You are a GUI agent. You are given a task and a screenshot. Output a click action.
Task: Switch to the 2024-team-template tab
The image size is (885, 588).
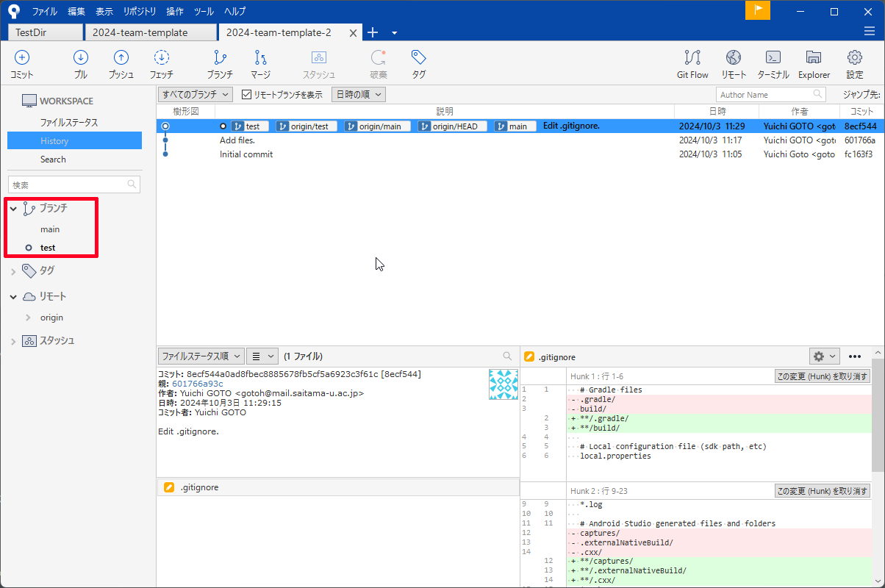pos(151,32)
